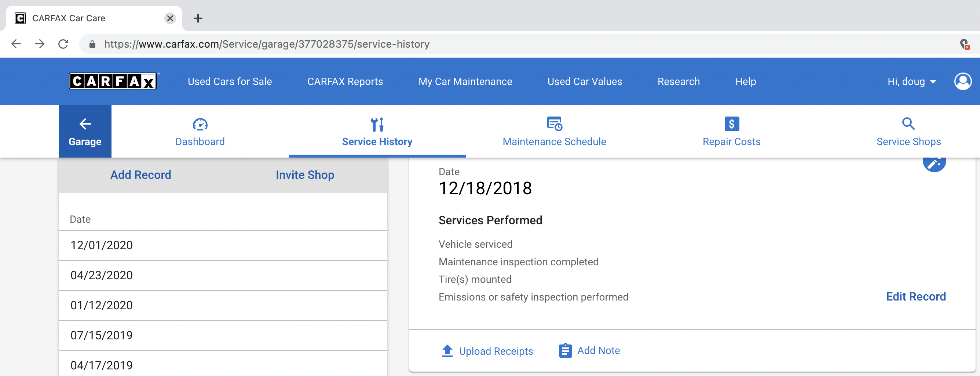Click the Edit Record link

click(916, 296)
